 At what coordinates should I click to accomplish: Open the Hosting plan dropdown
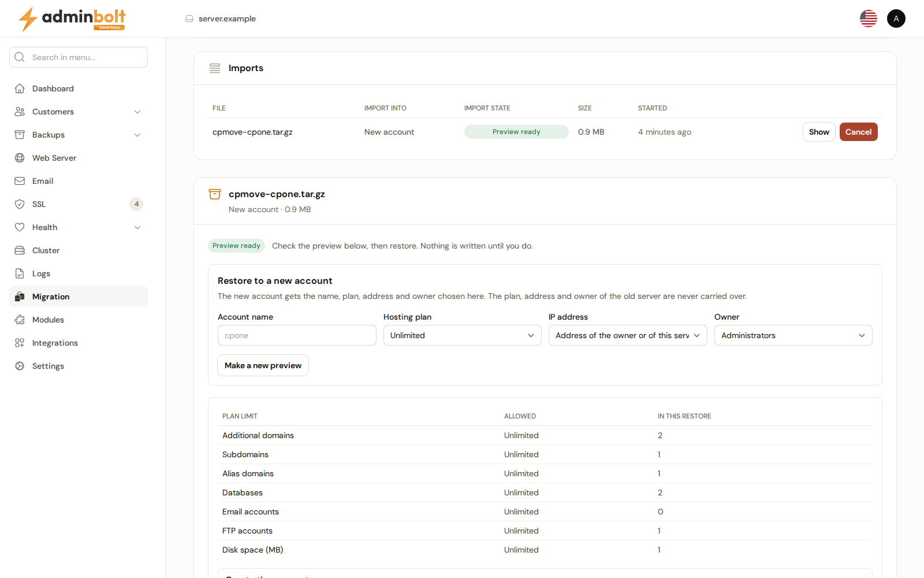463,335
